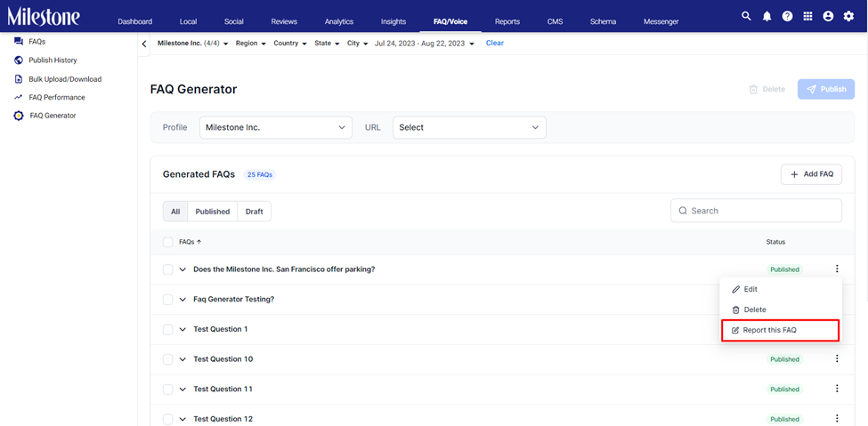This screenshot has width=868, height=426.
Task: Choose Delete from the context menu
Action: coord(781,309)
